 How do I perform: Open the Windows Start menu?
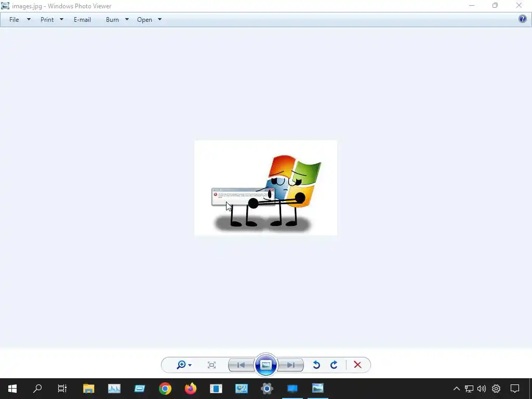coord(12,389)
